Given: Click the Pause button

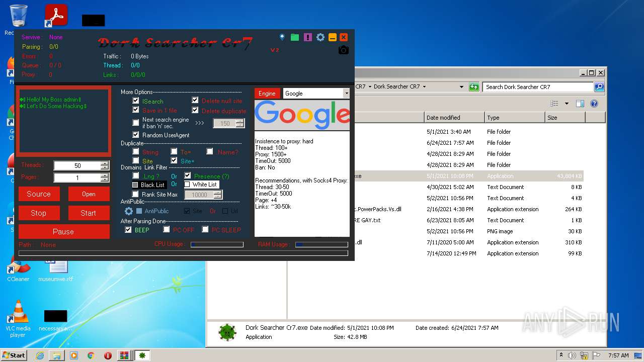Looking at the screenshot, I should click(x=64, y=232).
